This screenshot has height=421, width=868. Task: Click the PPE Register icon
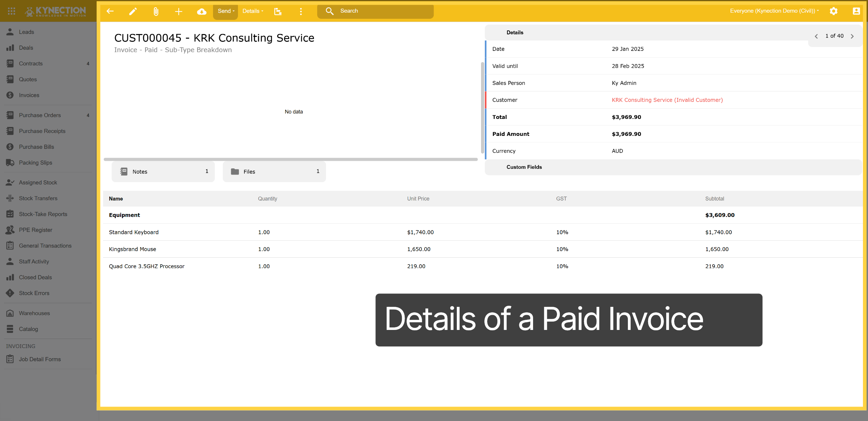click(10, 230)
